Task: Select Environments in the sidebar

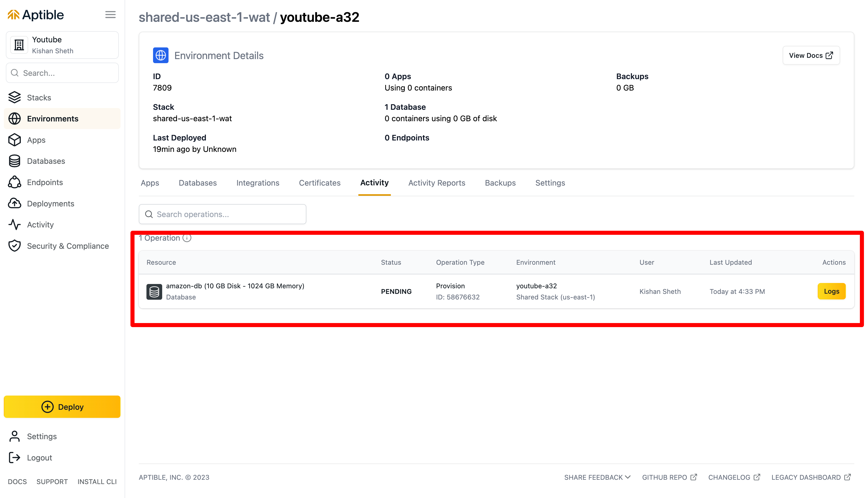Action: 52,118
